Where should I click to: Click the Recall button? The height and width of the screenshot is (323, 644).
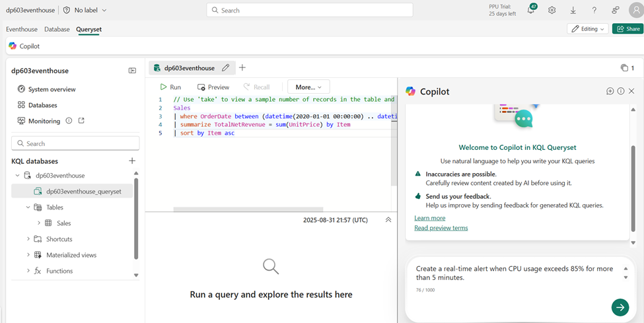pyautogui.click(x=257, y=87)
